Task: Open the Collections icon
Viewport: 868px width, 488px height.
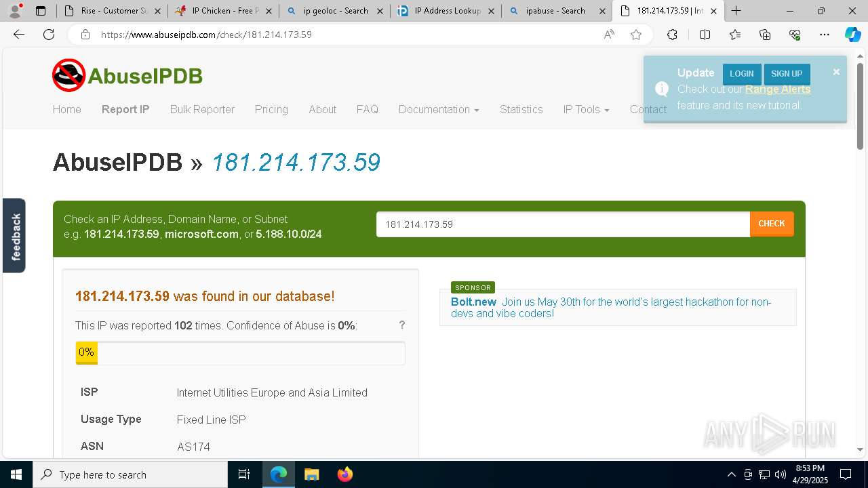Action: coord(765,35)
